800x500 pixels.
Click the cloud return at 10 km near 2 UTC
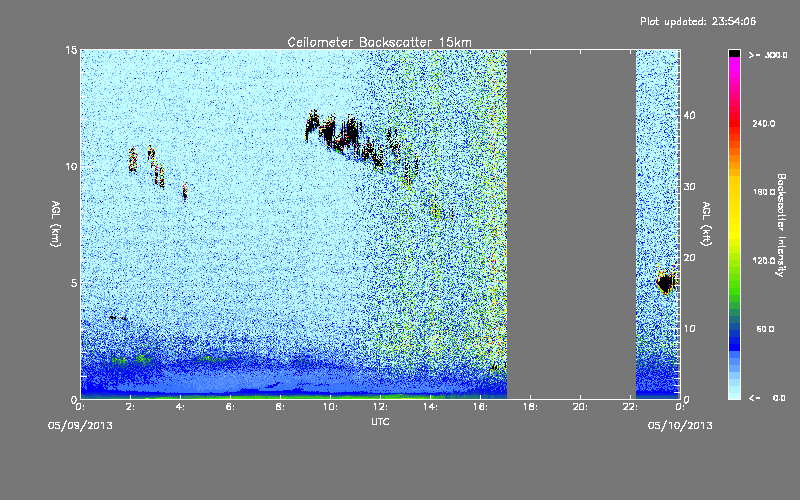coord(133,160)
